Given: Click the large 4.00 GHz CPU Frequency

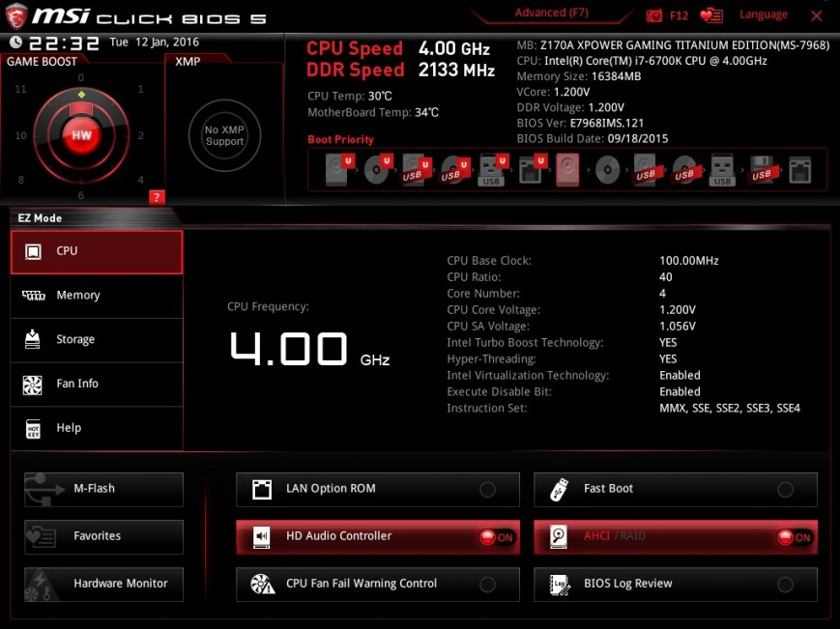Looking at the screenshot, I should click(x=309, y=349).
